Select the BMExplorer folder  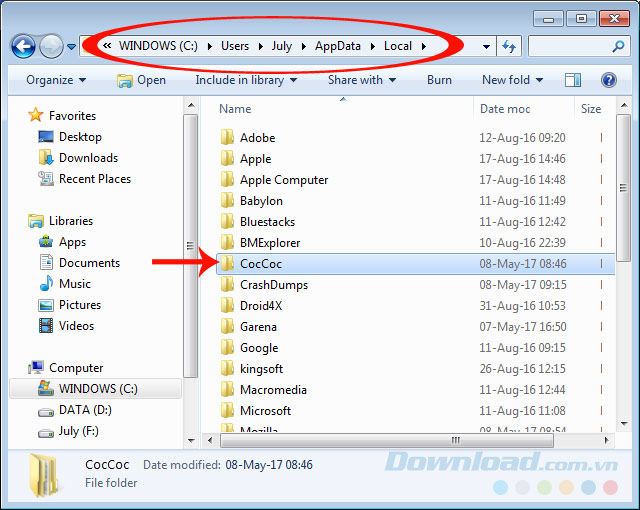(415, 243)
